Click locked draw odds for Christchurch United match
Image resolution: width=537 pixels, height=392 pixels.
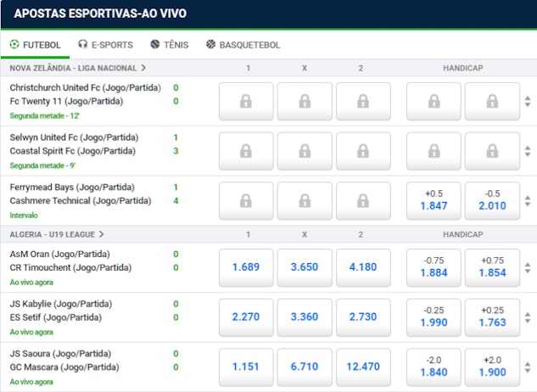305,102
